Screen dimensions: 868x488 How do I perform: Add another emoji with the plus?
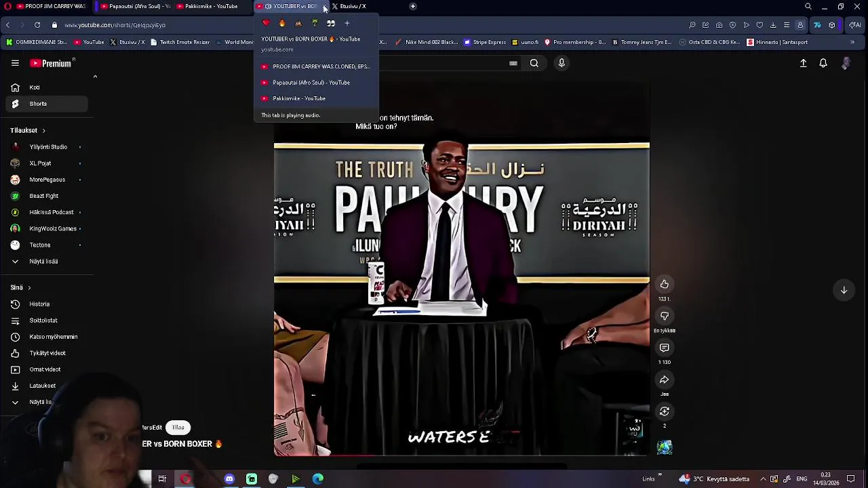(x=347, y=23)
